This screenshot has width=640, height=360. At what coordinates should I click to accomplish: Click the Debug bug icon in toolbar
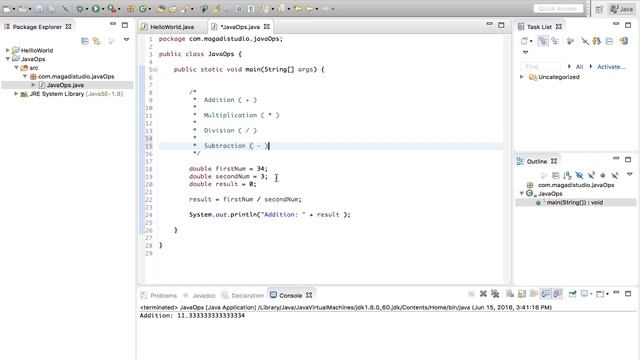click(80, 8)
